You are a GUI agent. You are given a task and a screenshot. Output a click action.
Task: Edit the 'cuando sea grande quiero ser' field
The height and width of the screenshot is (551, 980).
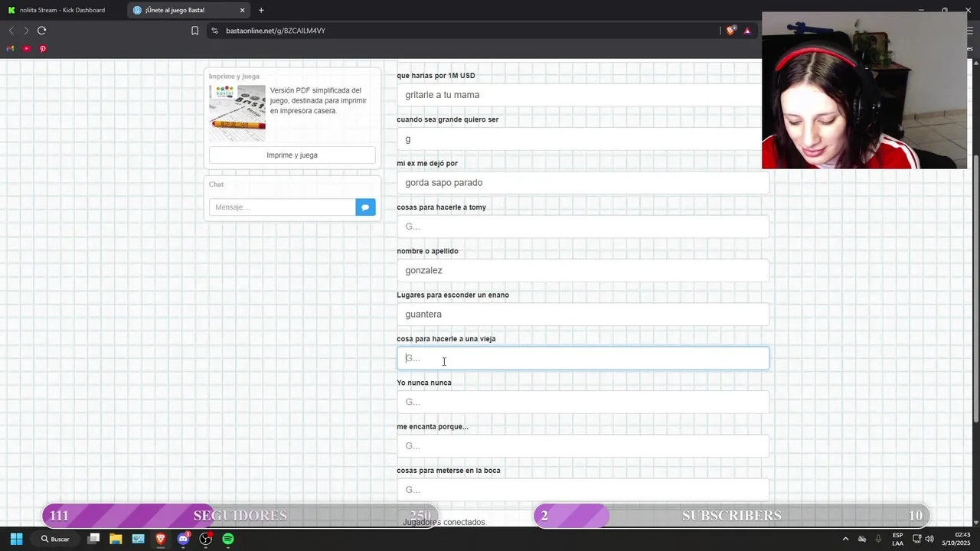(583, 139)
